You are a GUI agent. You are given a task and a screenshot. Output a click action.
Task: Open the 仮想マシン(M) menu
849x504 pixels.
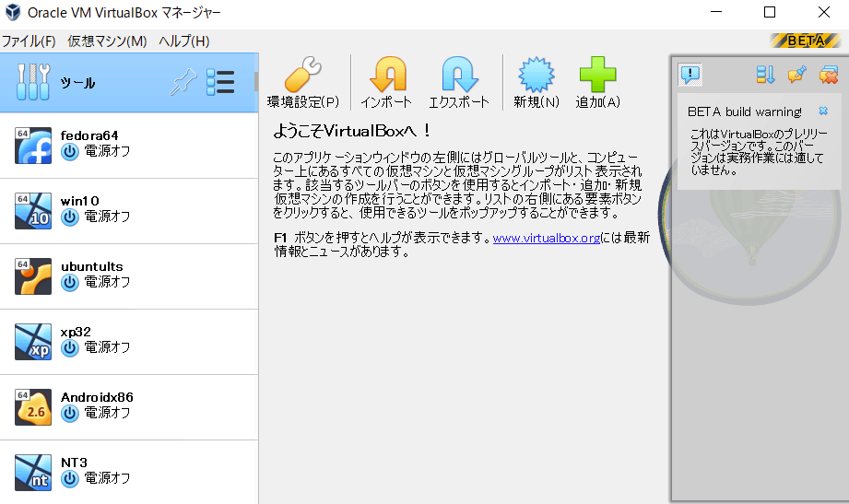click(107, 41)
